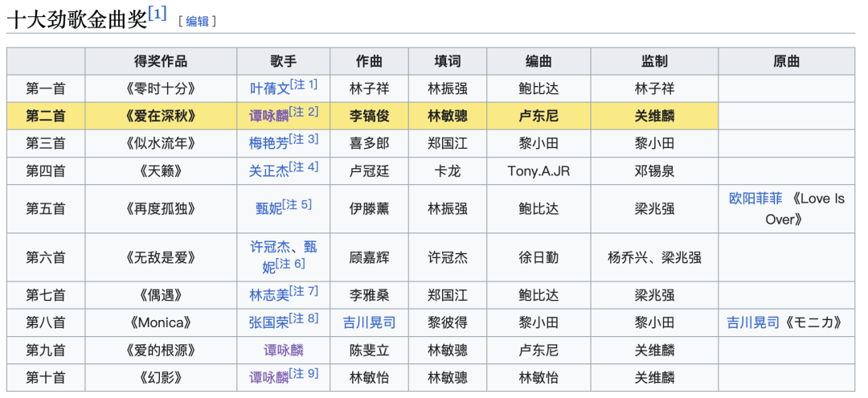Open the 欧阳菲菲 link in 原曲 column
Image resolution: width=868 pixels, height=398 pixels.
point(755,199)
